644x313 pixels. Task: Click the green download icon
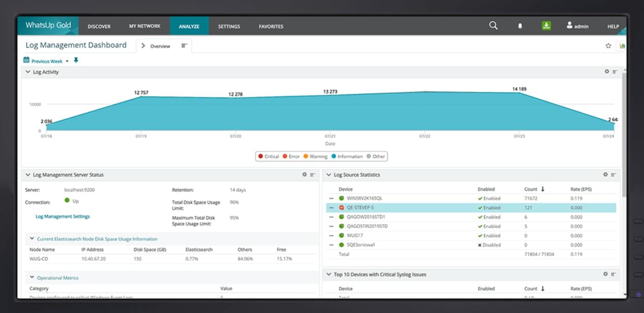point(546,25)
